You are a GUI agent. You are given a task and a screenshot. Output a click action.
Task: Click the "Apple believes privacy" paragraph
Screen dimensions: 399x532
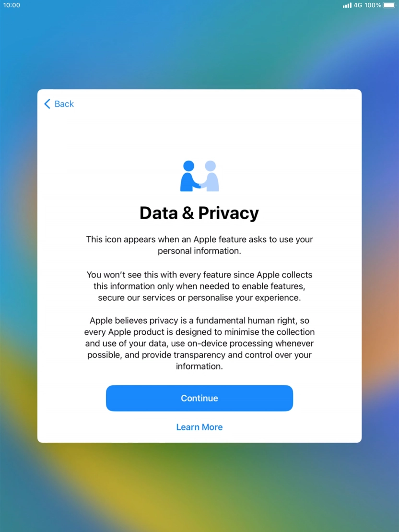(199, 343)
